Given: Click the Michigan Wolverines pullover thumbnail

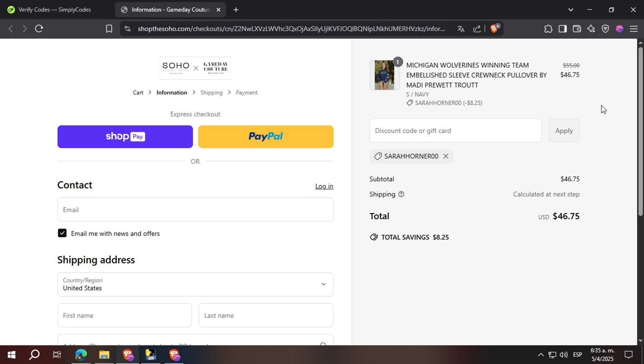Looking at the screenshot, I should (384, 75).
